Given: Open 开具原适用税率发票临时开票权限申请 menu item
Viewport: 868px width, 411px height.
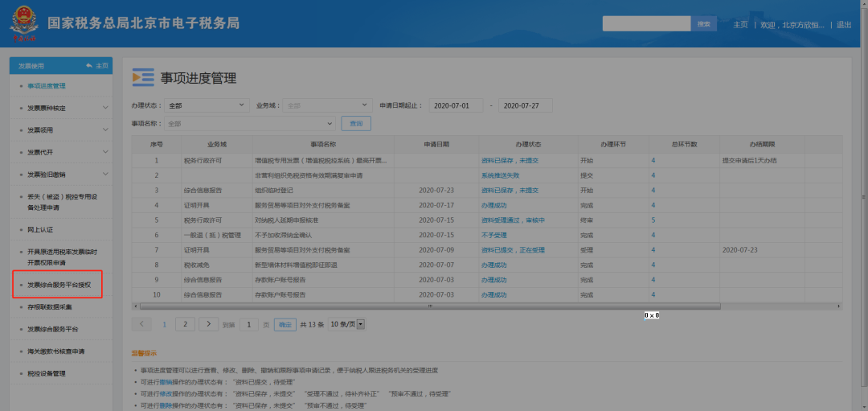Looking at the screenshot, I should point(63,257).
